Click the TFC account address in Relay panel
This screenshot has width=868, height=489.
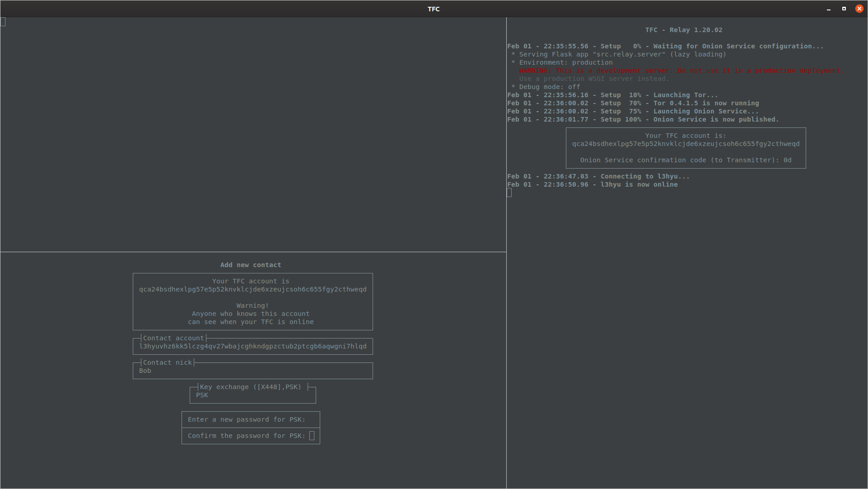686,144
